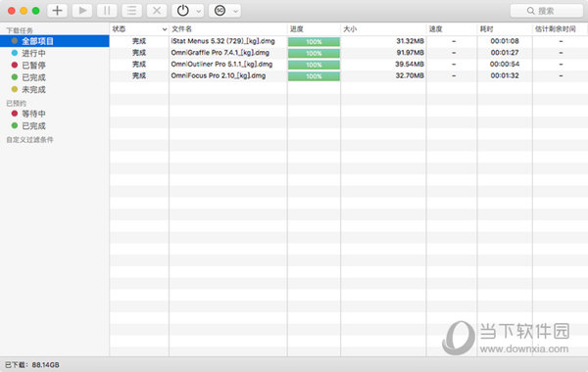The height and width of the screenshot is (372, 588).
Task: Click size value 39.54MB
Action: (410, 65)
